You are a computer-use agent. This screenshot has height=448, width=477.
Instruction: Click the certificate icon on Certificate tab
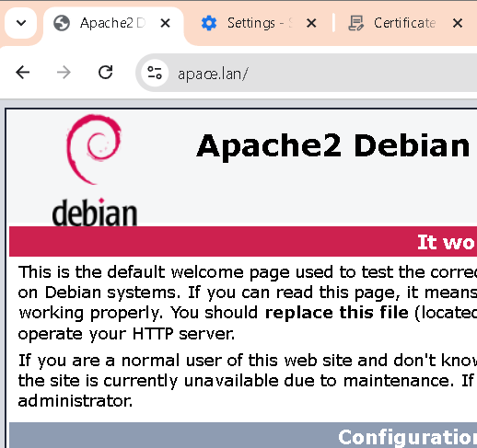(x=355, y=23)
